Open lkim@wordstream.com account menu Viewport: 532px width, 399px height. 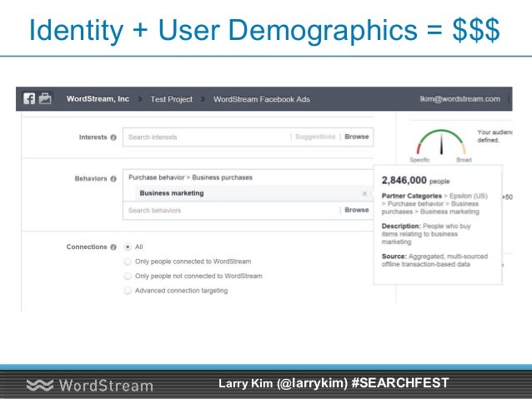tap(459, 98)
